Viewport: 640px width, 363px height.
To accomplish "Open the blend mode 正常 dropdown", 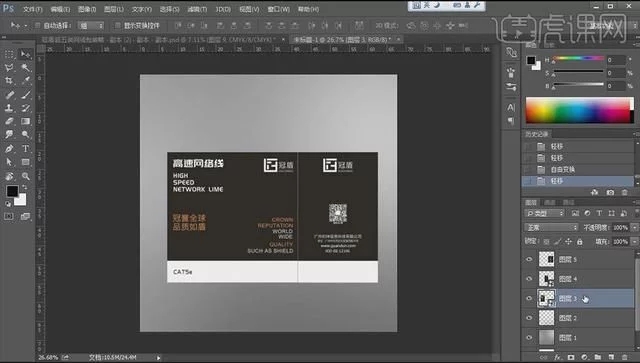I will (x=551, y=227).
